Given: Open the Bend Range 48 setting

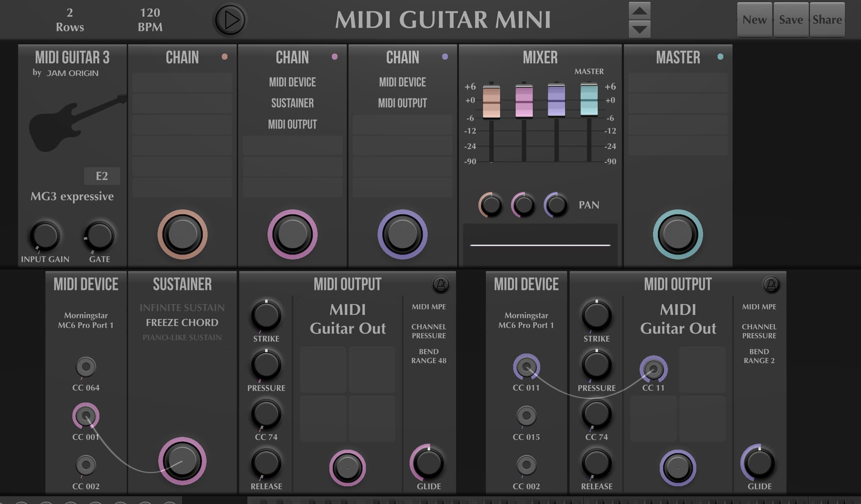Looking at the screenshot, I should point(429,356).
